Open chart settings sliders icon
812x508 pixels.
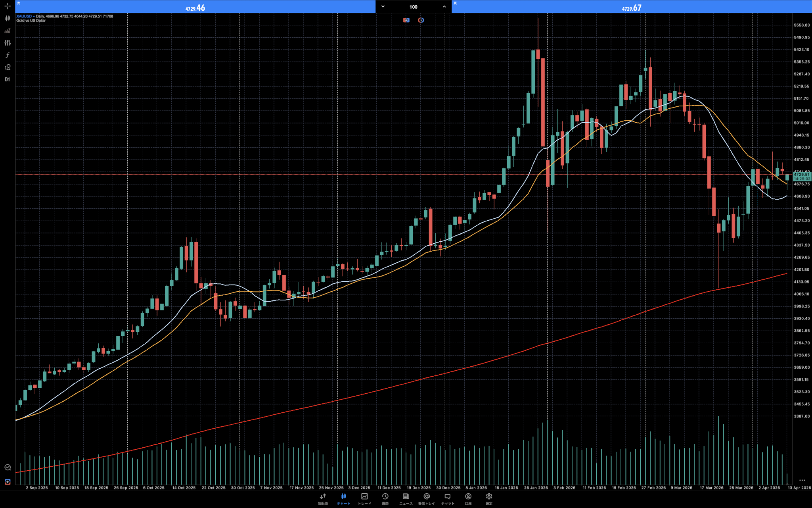tap(7, 43)
